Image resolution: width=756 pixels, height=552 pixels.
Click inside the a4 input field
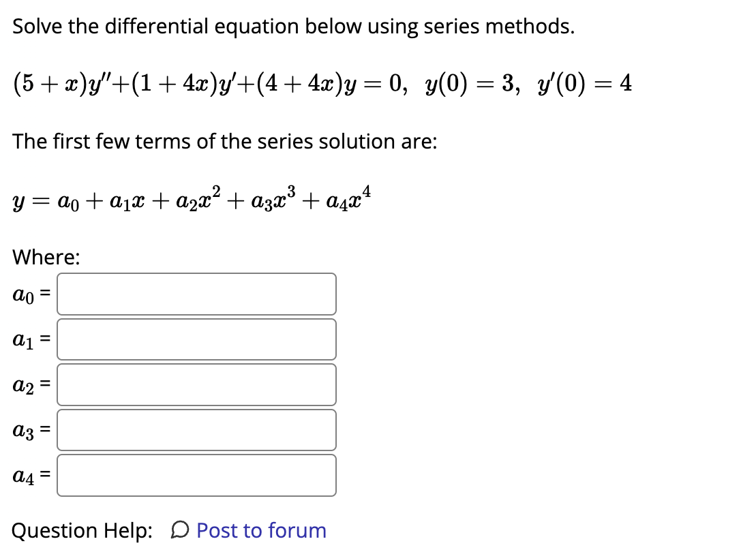pyautogui.click(x=197, y=475)
